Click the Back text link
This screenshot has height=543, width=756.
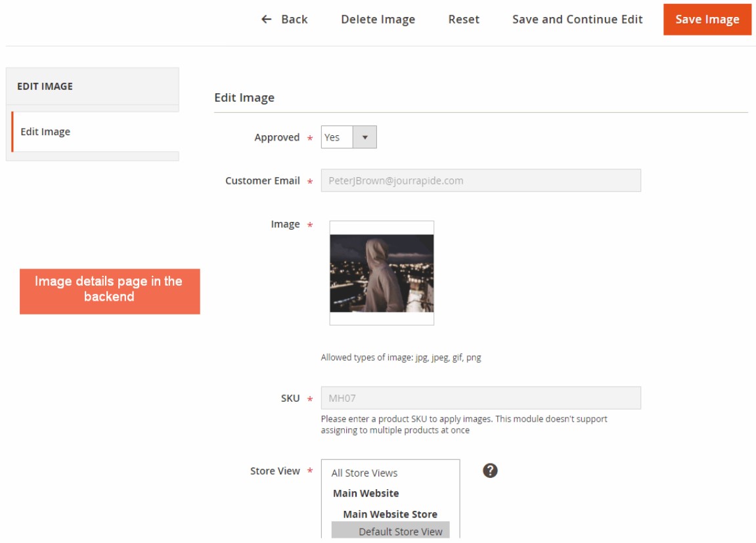pyautogui.click(x=294, y=19)
